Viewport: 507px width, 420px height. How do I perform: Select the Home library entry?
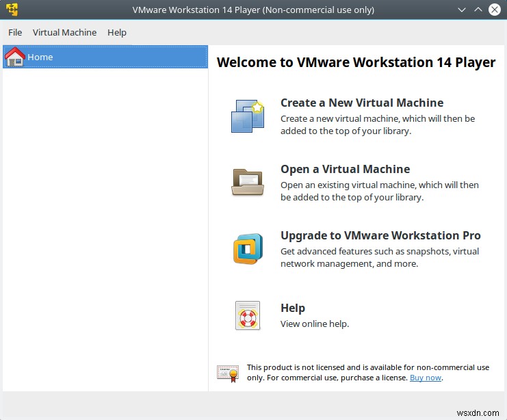105,57
